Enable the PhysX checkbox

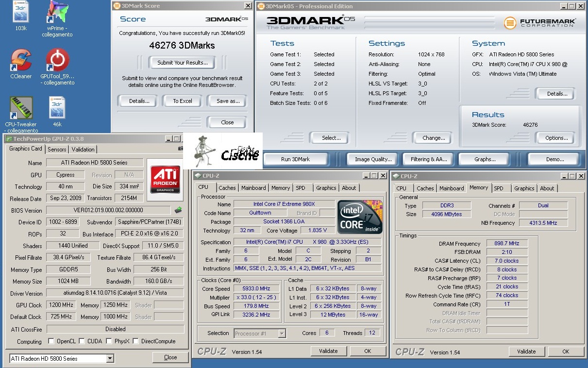pos(109,341)
